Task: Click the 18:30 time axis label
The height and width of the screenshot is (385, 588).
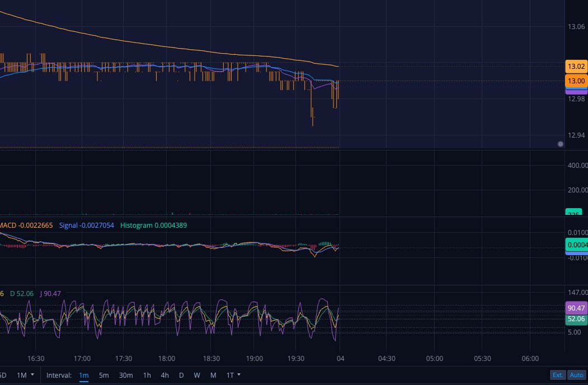Action: (x=211, y=358)
